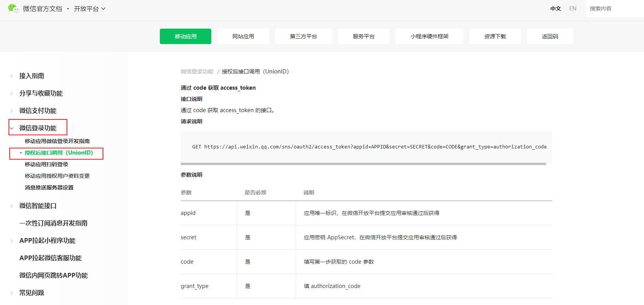
Task: Select the 资源下载 tab
Action: click(495, 36)
